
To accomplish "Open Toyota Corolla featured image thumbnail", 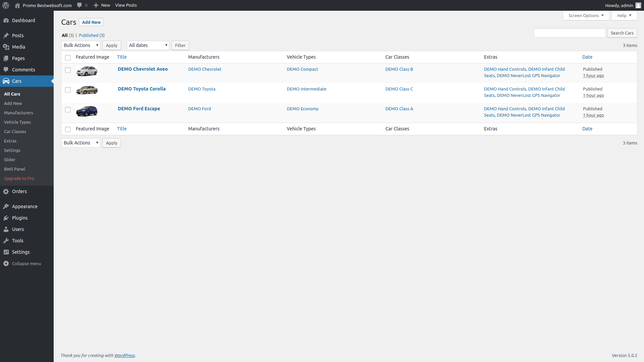I will (x=87, y=90).
